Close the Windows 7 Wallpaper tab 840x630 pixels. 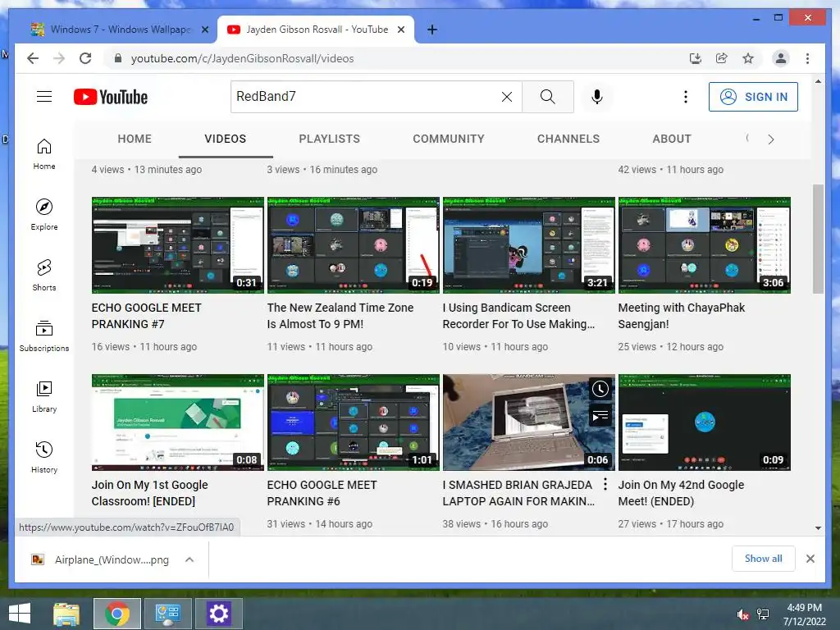click(x=204, y=30)
